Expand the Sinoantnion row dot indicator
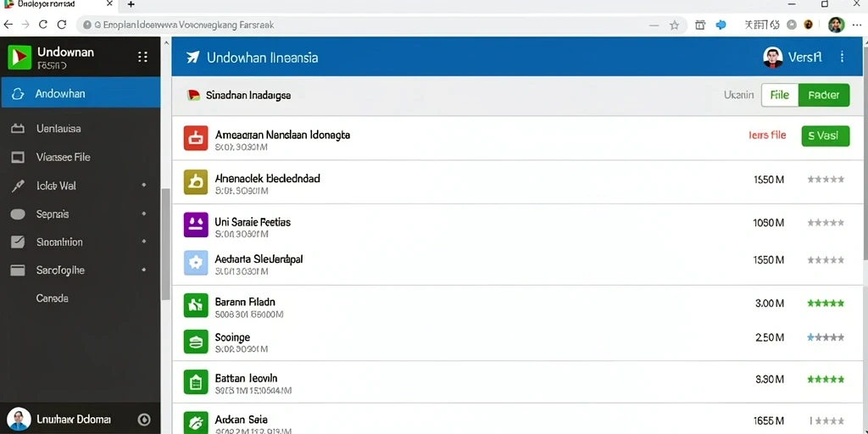The width and height of the screenshot is (868, 434). 144,242
